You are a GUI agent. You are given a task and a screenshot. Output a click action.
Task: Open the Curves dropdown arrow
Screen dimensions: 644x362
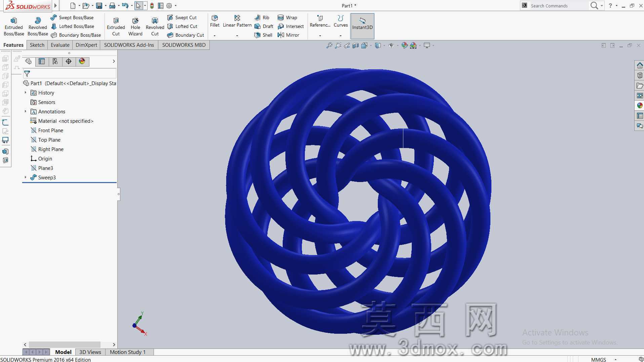(340, 36)
